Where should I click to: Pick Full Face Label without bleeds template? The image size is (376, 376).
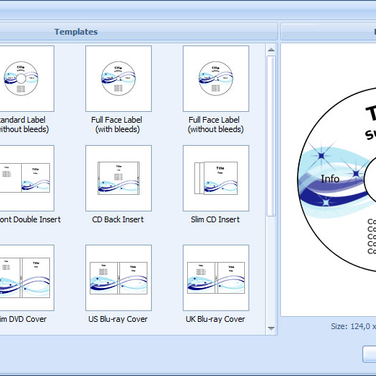pyautogui.click(x=216, y=79)
